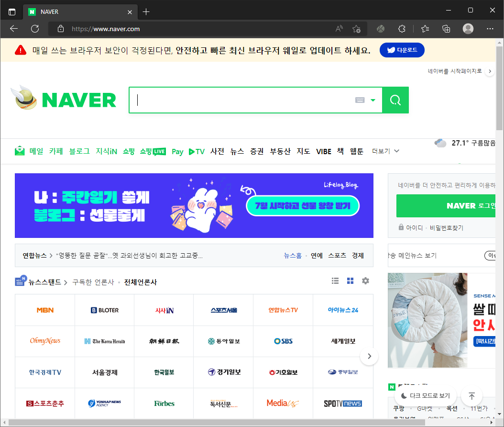Click the 아이디 find link
Image resolution: width=504 pixels, height=427 pixels.
[414, 228]
